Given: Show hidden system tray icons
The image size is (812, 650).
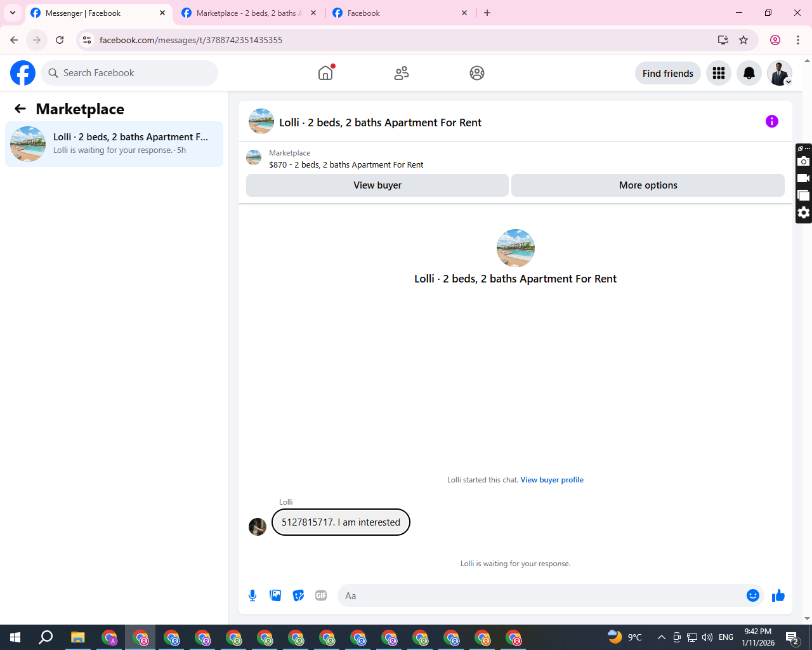Looking at the screenshot, I should [x=661, y=637].
